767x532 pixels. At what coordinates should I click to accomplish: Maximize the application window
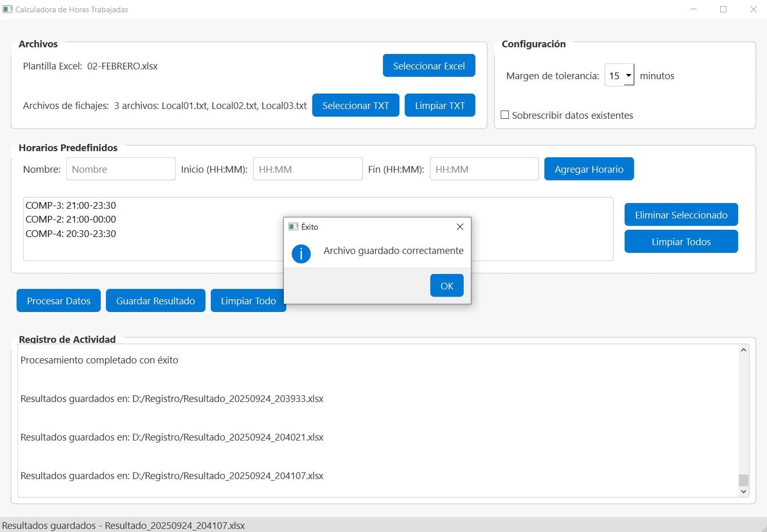pyautogui.click(x=723, y=9)
